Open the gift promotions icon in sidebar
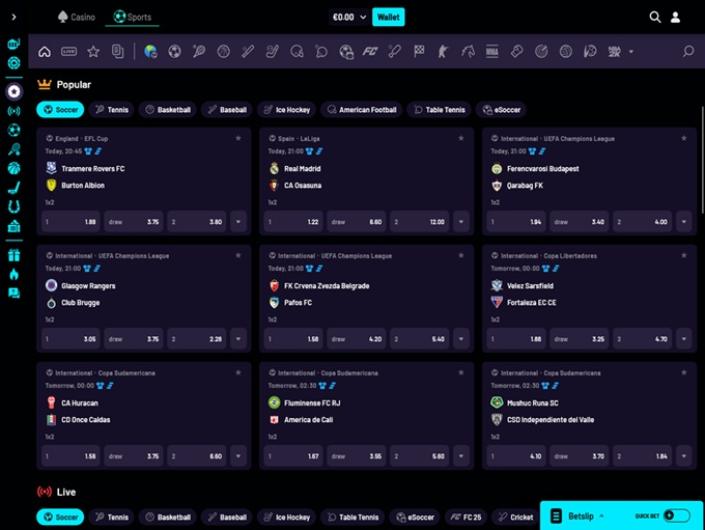 [14, 255]
